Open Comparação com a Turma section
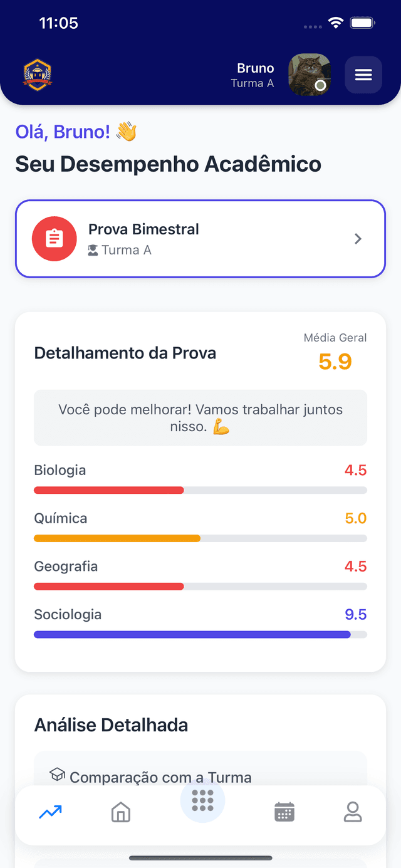401x868 pixels. 160,777
